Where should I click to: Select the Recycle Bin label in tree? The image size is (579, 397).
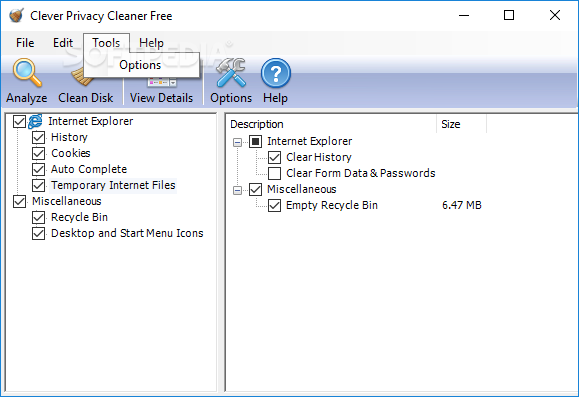click(79, 218)
